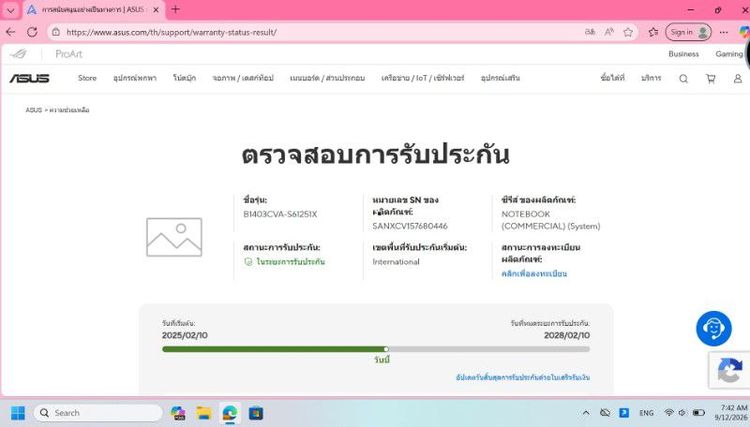
Task: Close the ASUS browser tab
Action: (155, 10)
